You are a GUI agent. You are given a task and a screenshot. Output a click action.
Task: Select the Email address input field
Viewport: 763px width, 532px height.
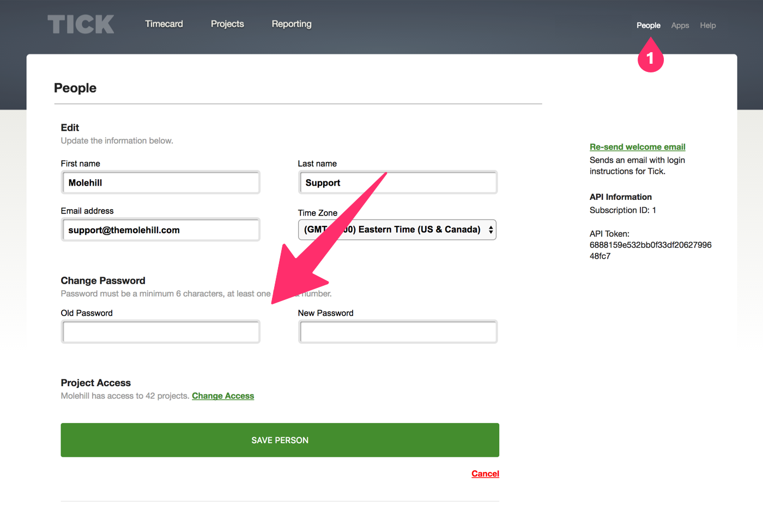161,230
